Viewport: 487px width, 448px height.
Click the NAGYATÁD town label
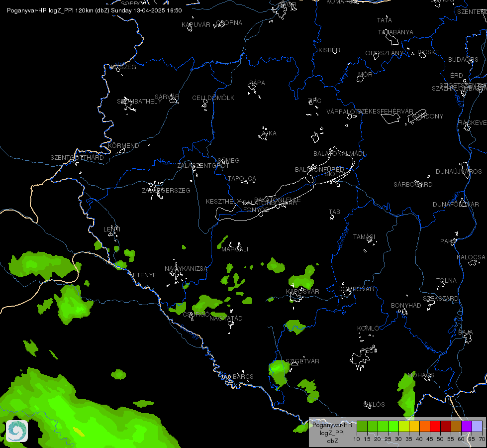coord(226,319)
